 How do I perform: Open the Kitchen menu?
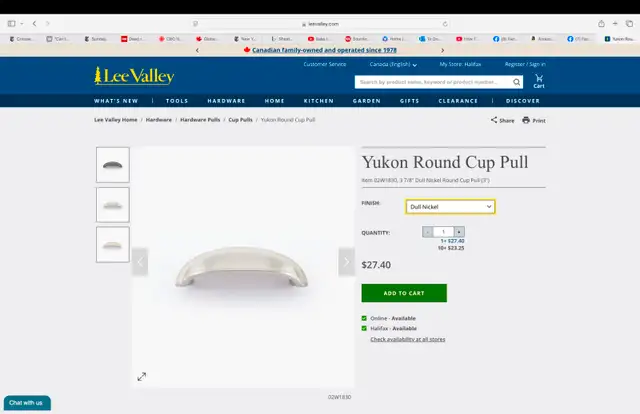coord(318,101)
